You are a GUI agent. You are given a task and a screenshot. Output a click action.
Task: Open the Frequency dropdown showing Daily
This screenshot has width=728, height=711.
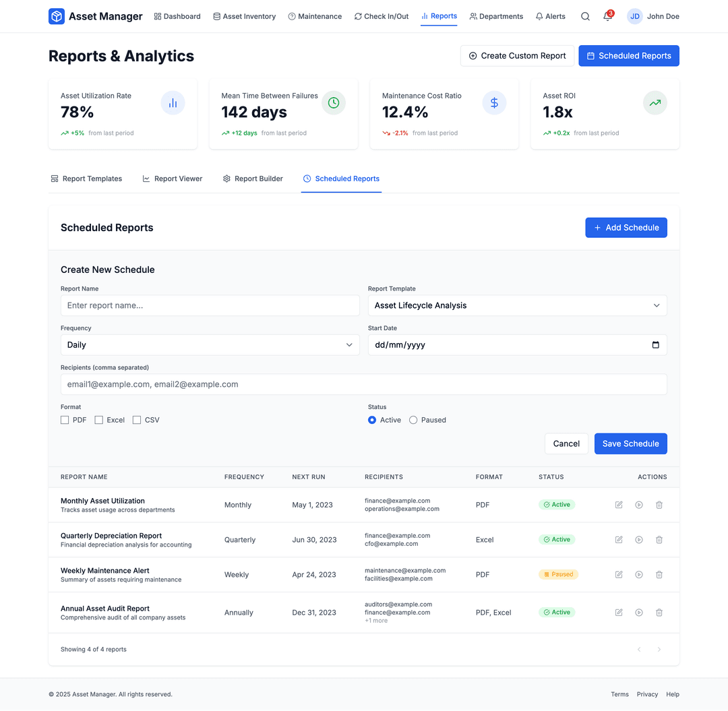[x=210, y=344]
